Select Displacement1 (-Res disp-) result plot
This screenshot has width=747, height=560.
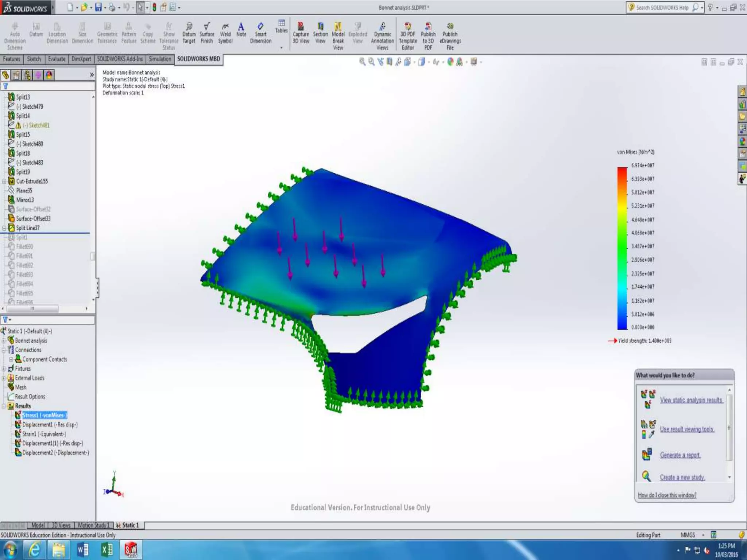click(50, 425)
